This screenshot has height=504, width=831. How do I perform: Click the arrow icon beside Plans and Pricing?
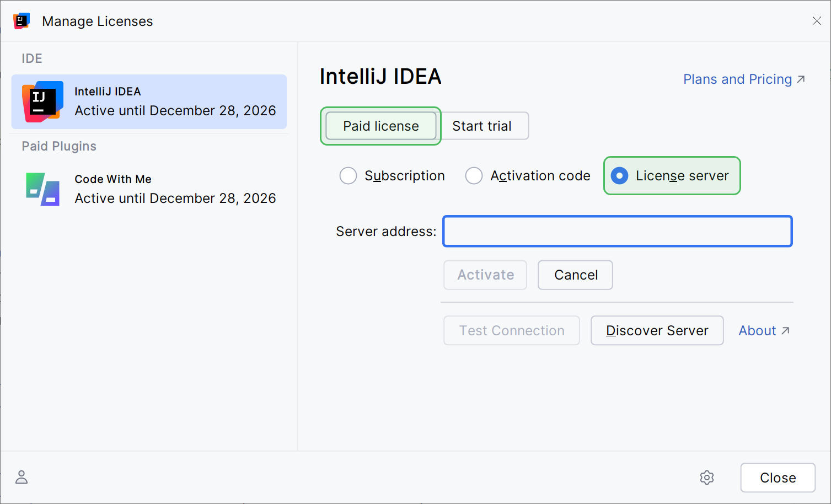tap(800, 78)
